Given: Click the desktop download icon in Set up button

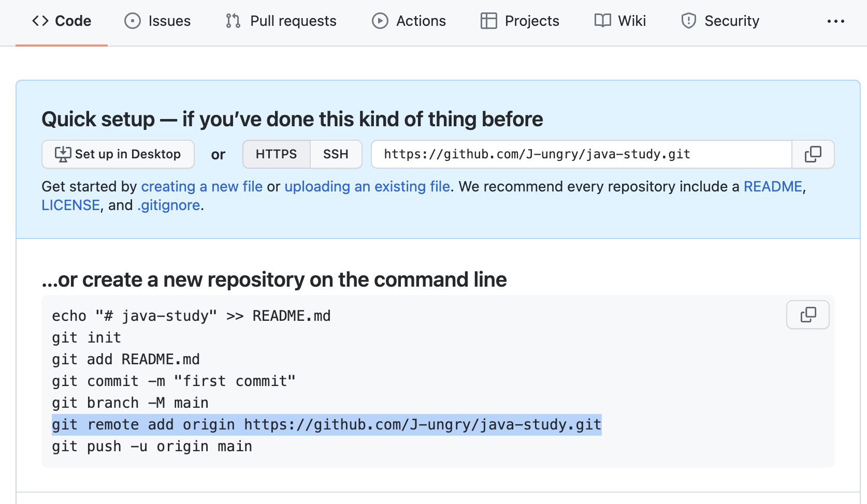Looking at the screenshot, I should (x=62, y=154).
